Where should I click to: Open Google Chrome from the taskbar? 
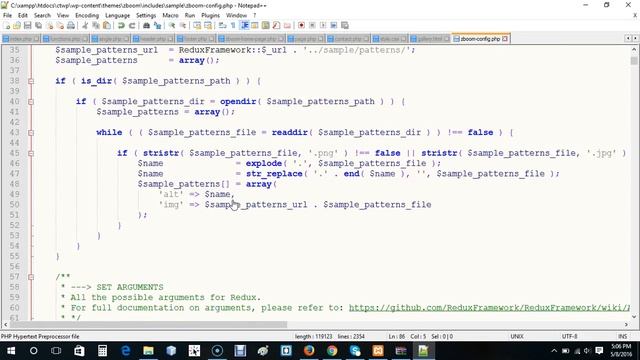(x=332, y=351)
